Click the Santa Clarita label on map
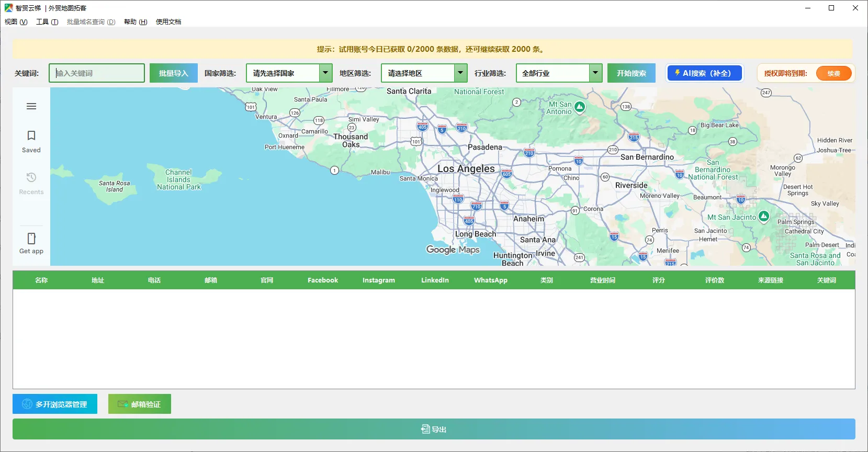Screen dimensions: 868x452 (x=409, y=91)
